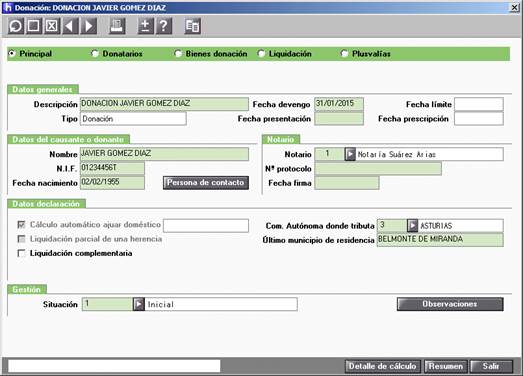Viewport: 523px width, 376px height.
Task: Click the documents copy toolbar icon
Action: pyautogui.click(x=192, y=26)
